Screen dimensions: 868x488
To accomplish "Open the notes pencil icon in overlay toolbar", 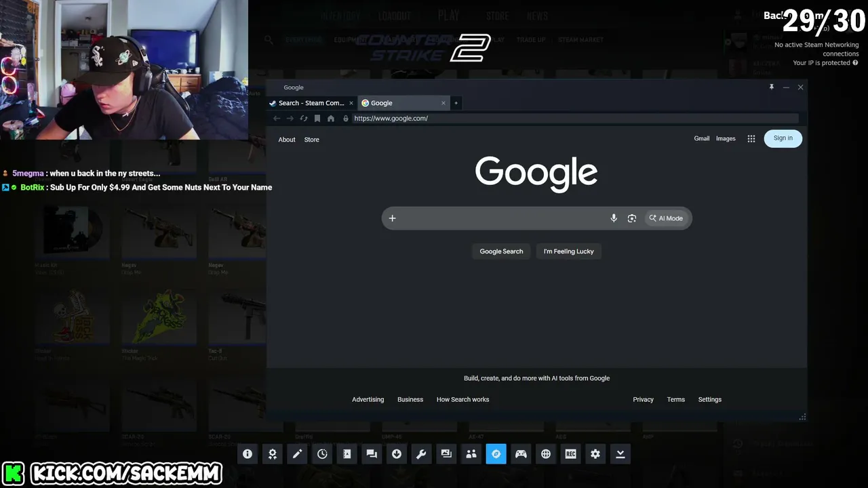I will click(297, 454).
